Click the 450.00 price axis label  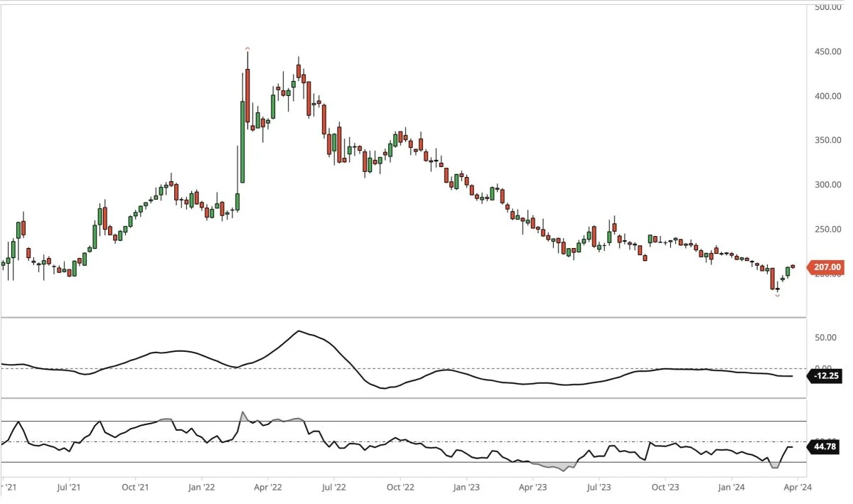[828, 52]
